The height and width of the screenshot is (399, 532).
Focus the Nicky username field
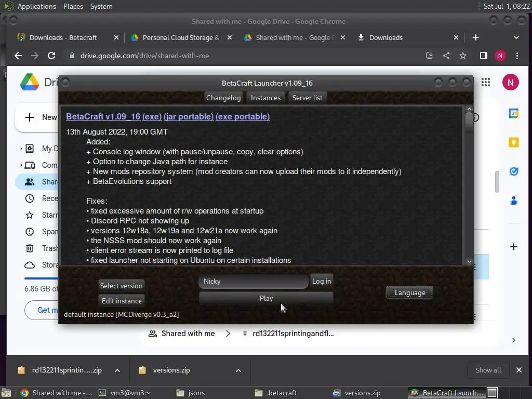pos(254,281)
